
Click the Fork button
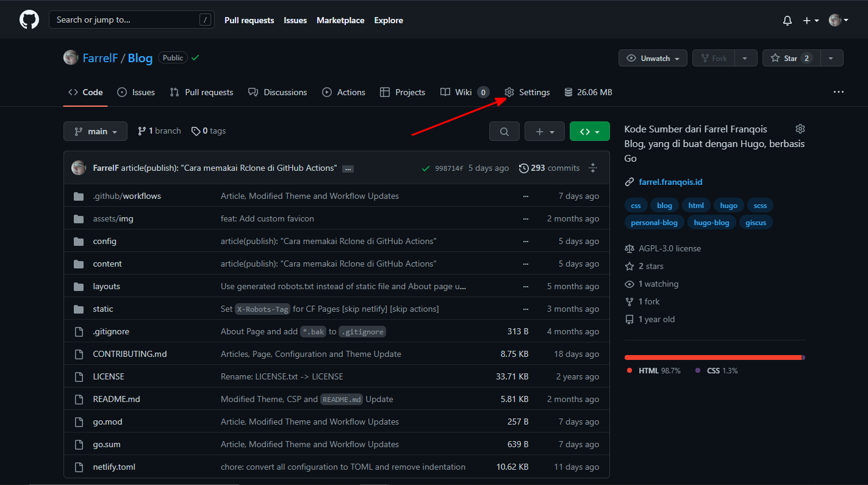click(713, 58)
